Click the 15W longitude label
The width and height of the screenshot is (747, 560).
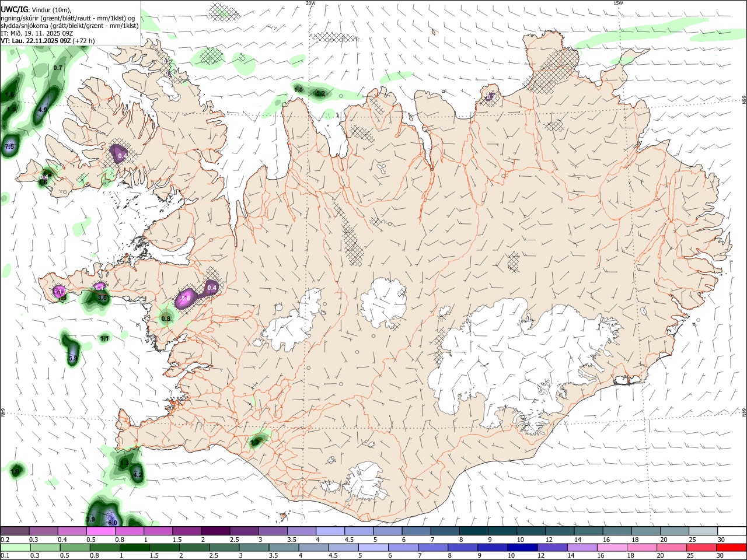[618, 3]
